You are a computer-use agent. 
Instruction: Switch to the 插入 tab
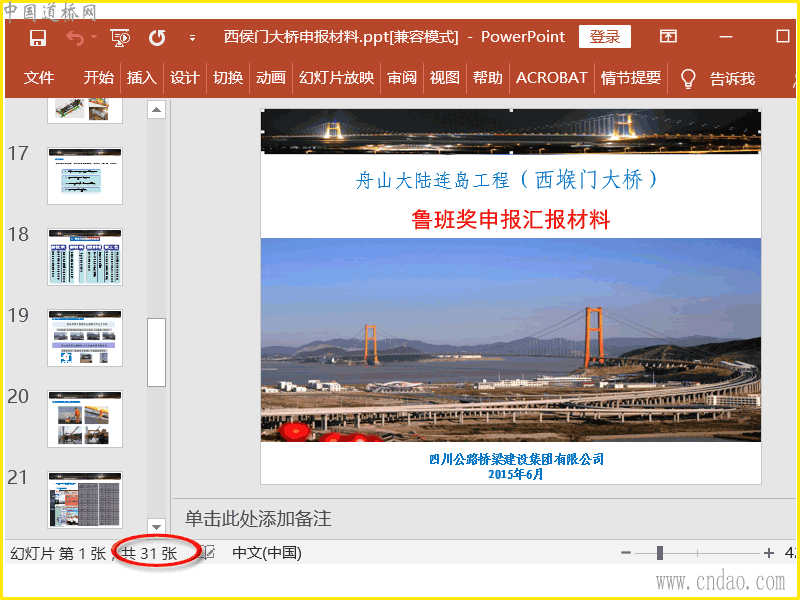141,78
